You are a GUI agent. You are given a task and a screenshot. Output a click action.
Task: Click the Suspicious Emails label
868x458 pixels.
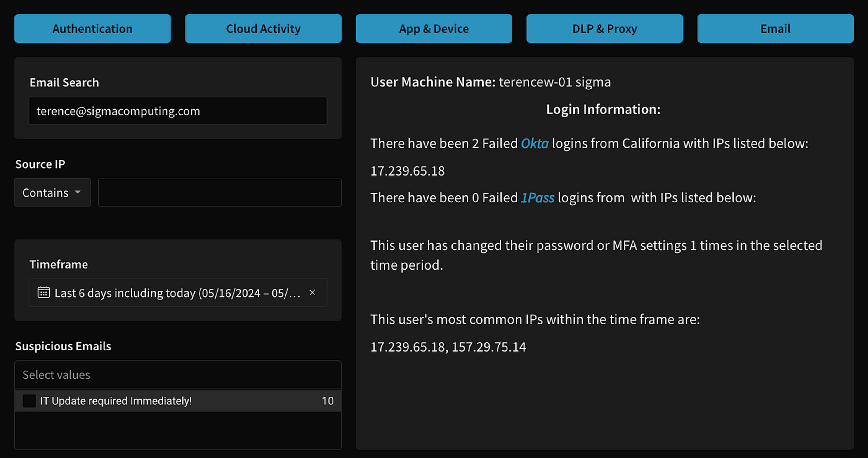pyautogui.click(x=63, y=346)
